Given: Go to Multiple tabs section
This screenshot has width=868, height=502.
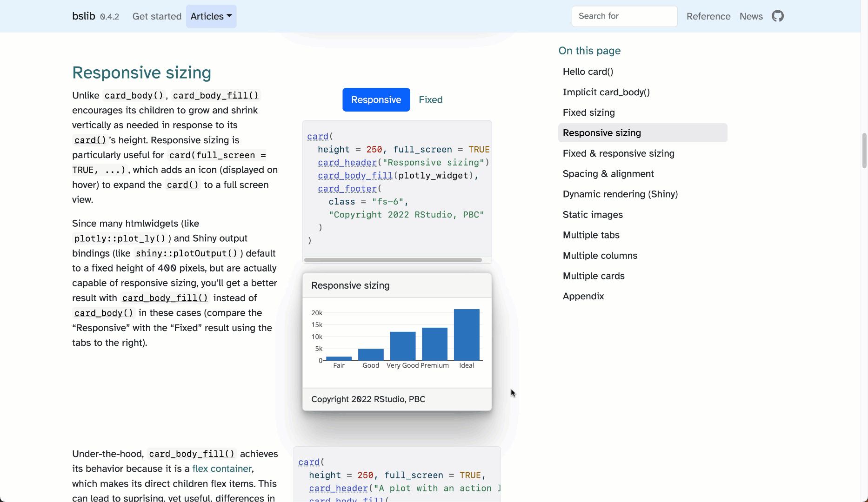Looking at the screenshot, I should (591, 235).
